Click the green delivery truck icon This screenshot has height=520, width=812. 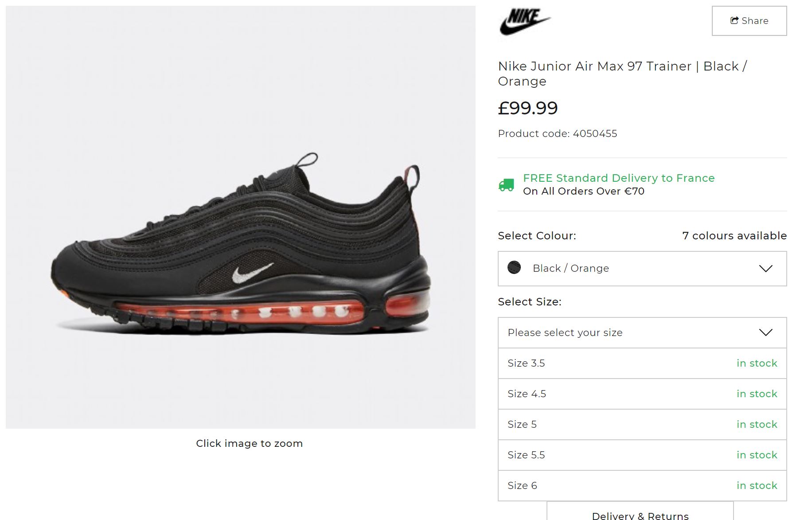click(507, 185)
